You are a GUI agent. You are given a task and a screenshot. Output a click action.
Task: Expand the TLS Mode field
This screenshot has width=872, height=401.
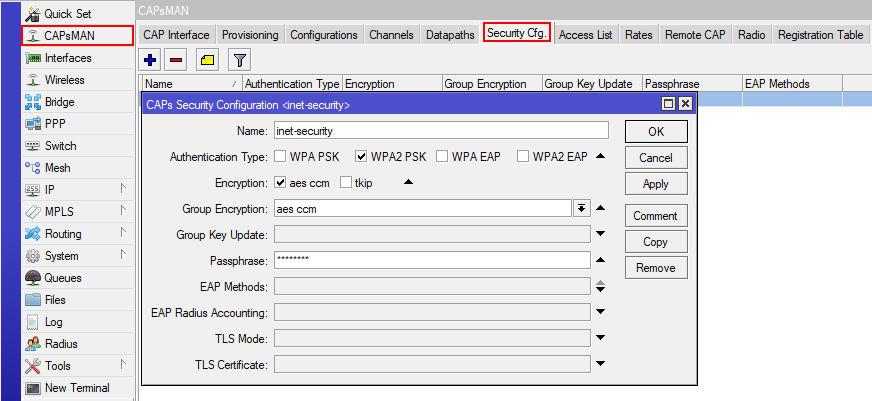click(x=601, y=338)
